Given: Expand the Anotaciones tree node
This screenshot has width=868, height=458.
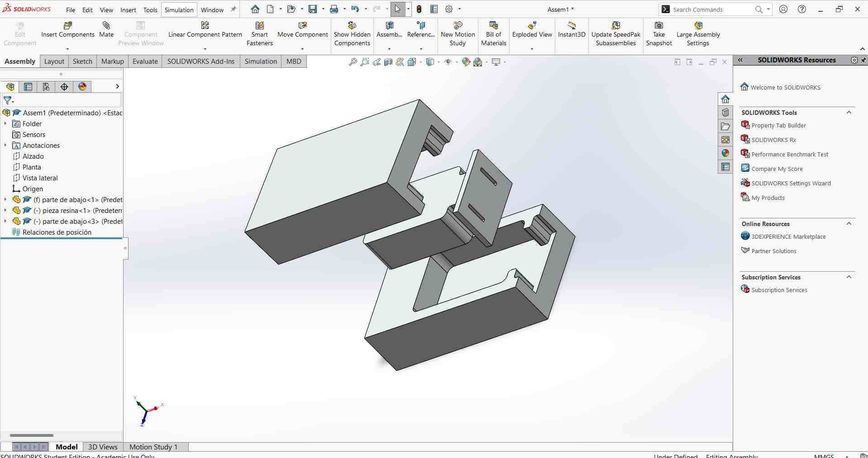Looking at the screenshot, I should click(x=5, y=145).
